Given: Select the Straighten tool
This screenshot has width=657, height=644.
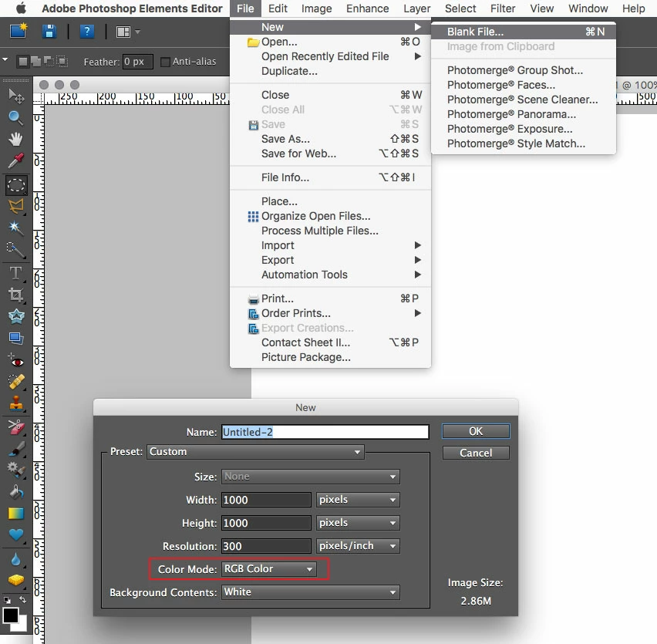Looking at the screenshot, I should [16, 338].
